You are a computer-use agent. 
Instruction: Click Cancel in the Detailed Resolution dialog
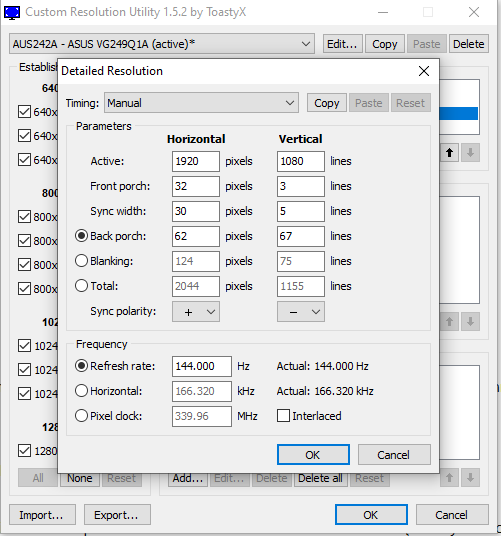[x=394, y=455]
